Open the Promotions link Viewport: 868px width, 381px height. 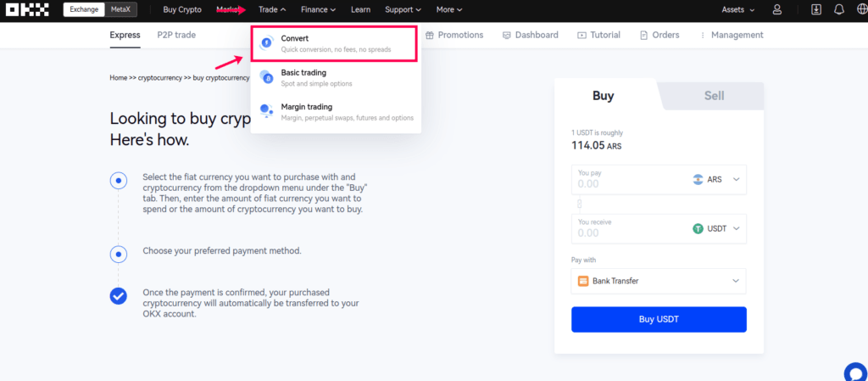[454, 35]
